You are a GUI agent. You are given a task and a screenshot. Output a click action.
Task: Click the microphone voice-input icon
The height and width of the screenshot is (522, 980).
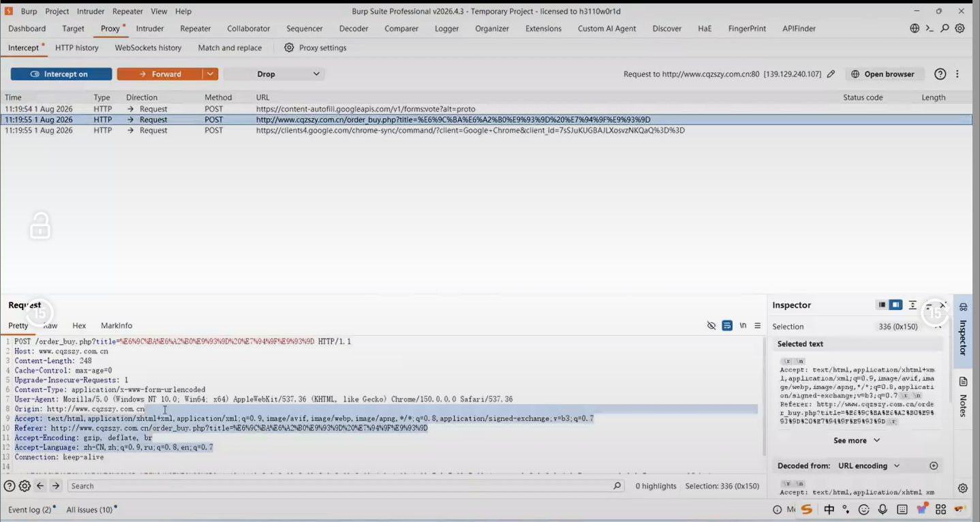click(x=883, y=510)
